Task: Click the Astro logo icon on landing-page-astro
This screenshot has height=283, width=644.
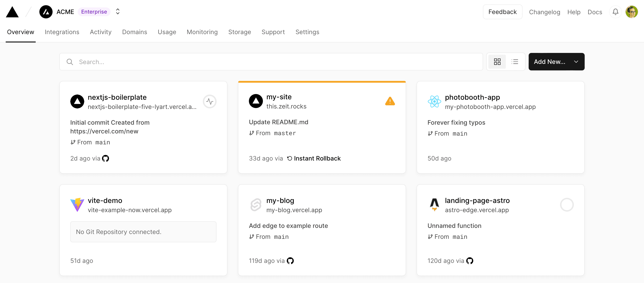Action: click(x=434, y=204)
